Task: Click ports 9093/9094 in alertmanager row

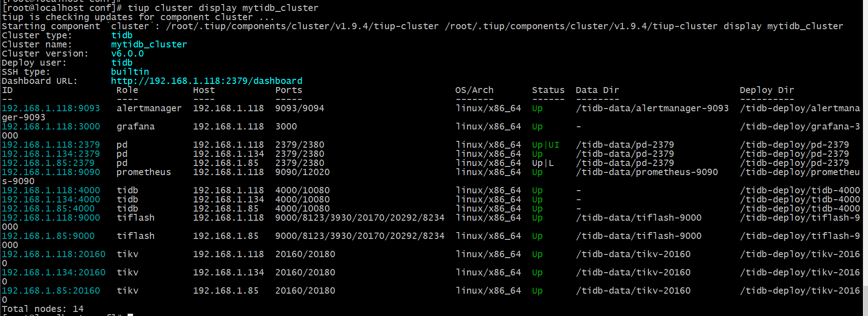Action: (x=299, y=108)
